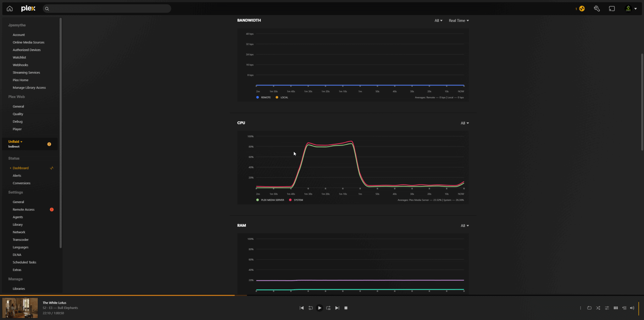
Task: Open Manage Library Access
Action: pyautogui.click(x=29, y=87)
